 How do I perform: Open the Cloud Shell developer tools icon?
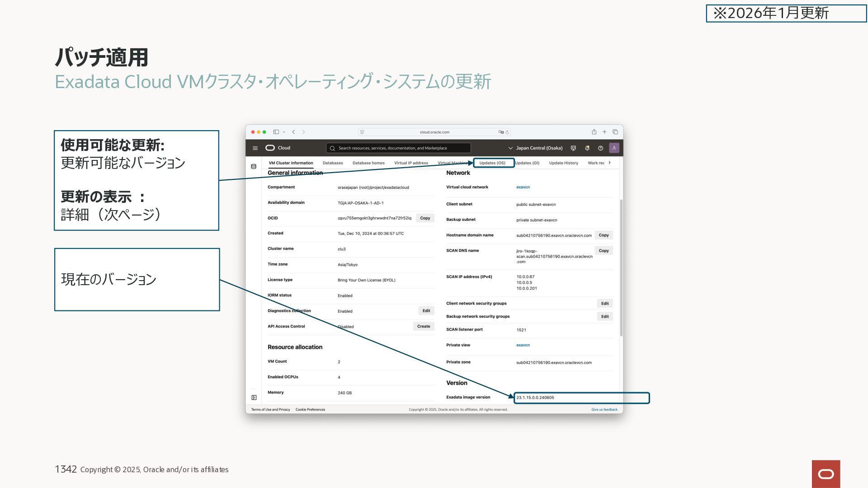pos(573,148)
